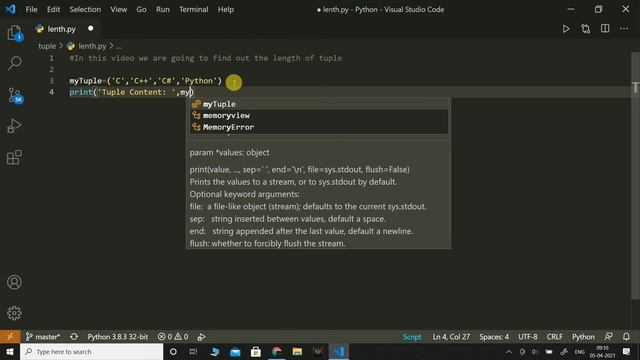
Task: Click the Windows search box
Action: pos(91,351)
